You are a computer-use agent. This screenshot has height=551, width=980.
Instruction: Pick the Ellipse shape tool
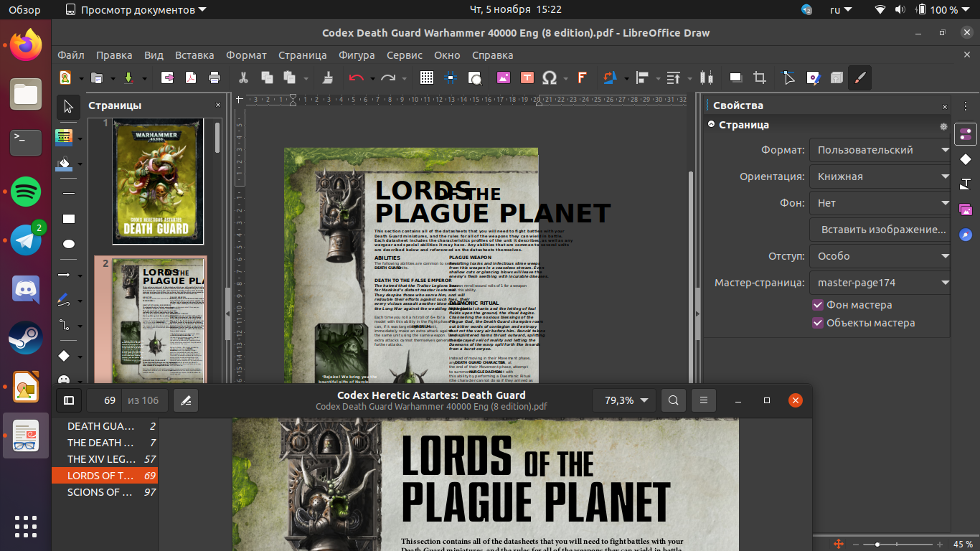tap(69, 244)
